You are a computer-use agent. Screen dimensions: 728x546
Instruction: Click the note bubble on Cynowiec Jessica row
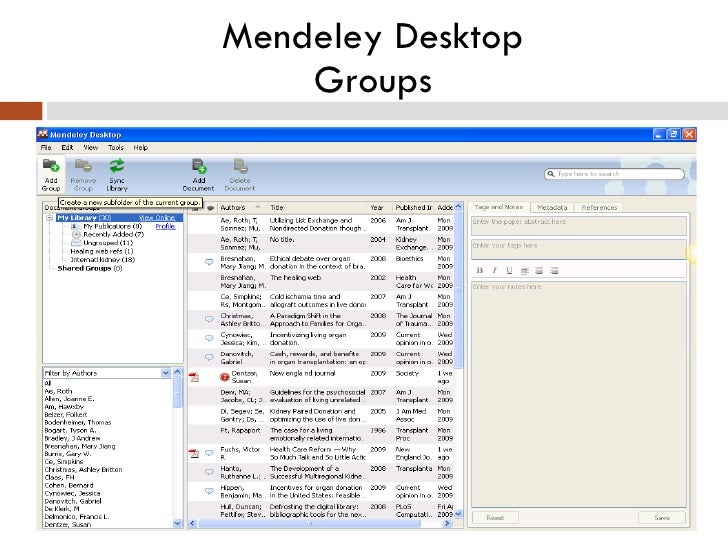click(209, 338)
